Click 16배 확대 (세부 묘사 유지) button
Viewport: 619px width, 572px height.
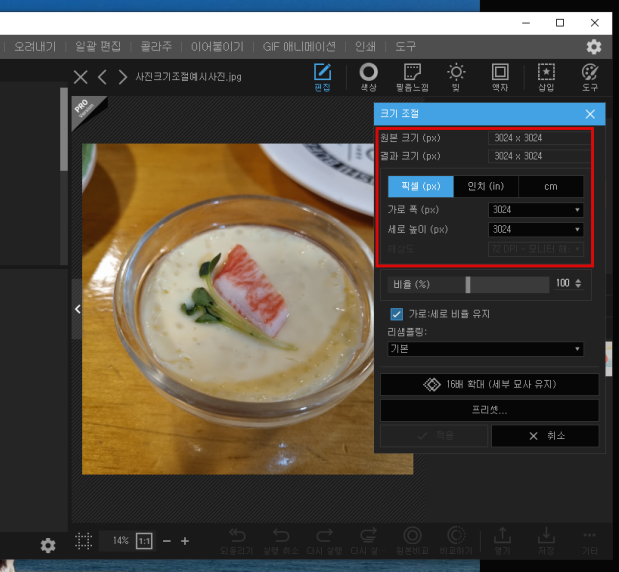(x=490, y=384)
